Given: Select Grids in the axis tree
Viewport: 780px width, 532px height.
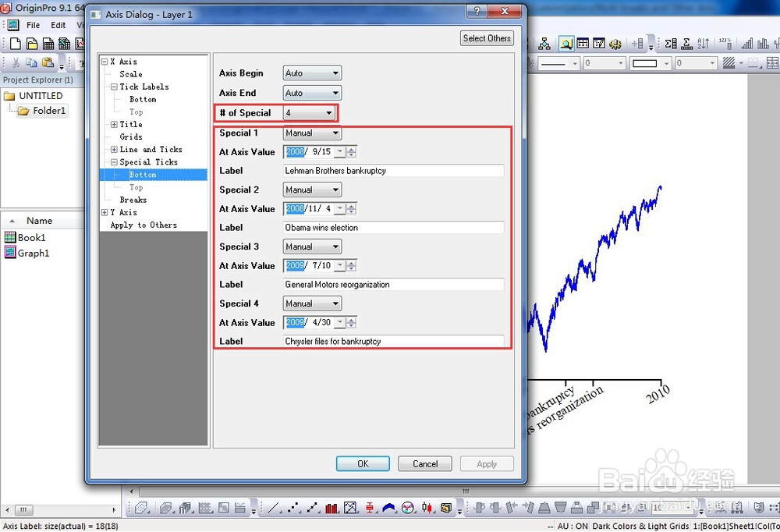Looking at the screenshot, I should 131,137.
